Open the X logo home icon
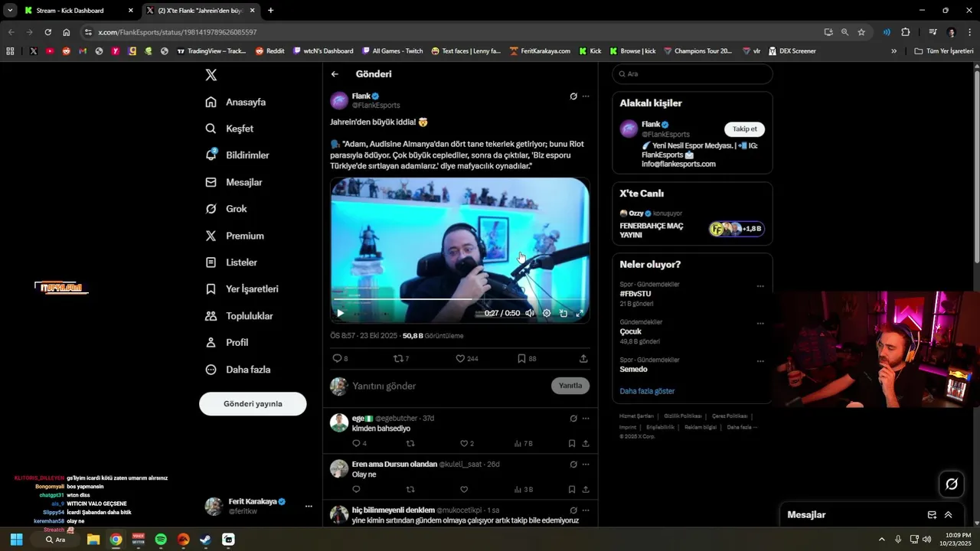This screenshot has height=551, width=980. click(211, 74)
